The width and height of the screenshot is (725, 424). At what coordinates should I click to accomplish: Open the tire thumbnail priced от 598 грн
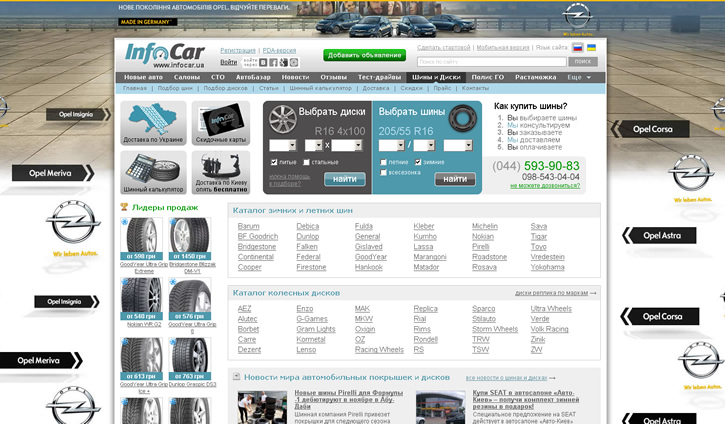click(x=141, y=239)
